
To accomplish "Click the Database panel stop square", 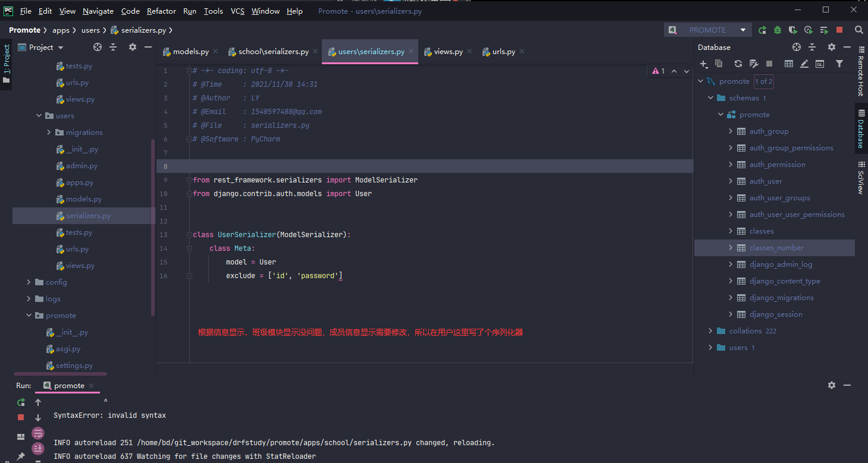I will [769, 64].
